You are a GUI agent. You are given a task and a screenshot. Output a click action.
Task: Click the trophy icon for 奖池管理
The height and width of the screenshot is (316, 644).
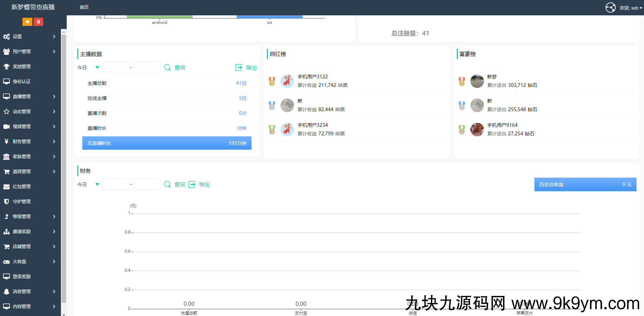pyautogui.click(x=6, y=66)
